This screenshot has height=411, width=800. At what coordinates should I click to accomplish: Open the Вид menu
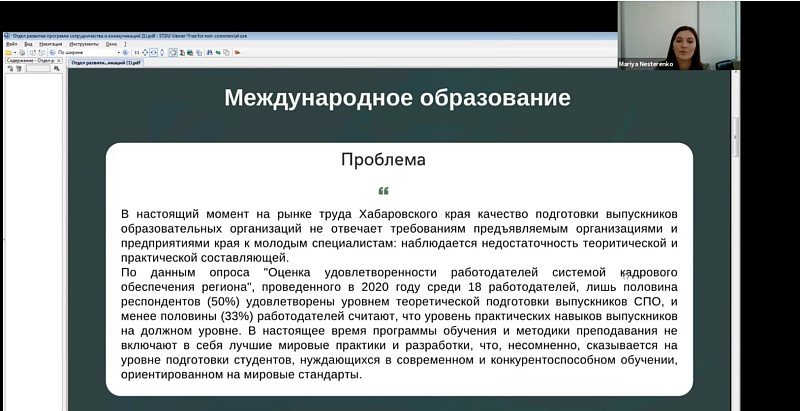point(28,44)
